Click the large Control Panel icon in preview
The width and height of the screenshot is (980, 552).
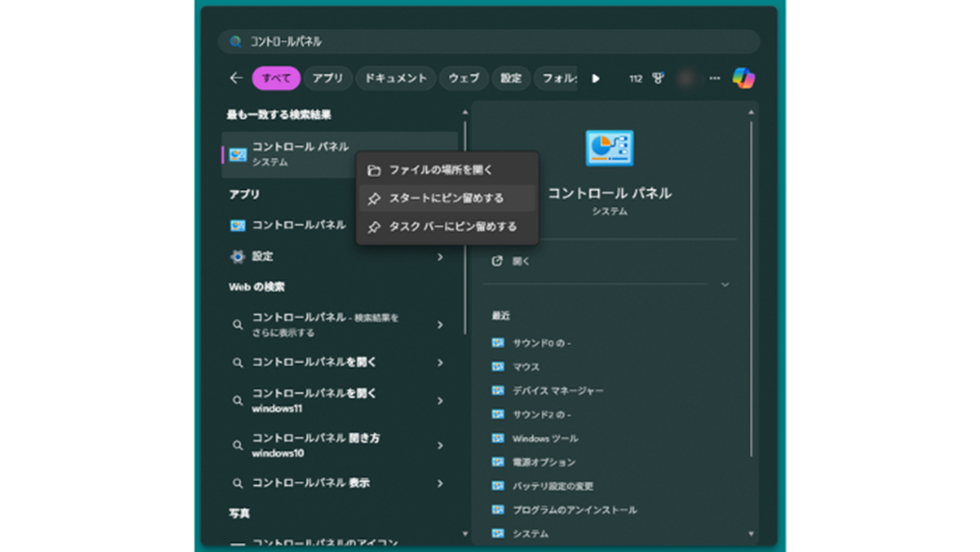click(609, 148)
